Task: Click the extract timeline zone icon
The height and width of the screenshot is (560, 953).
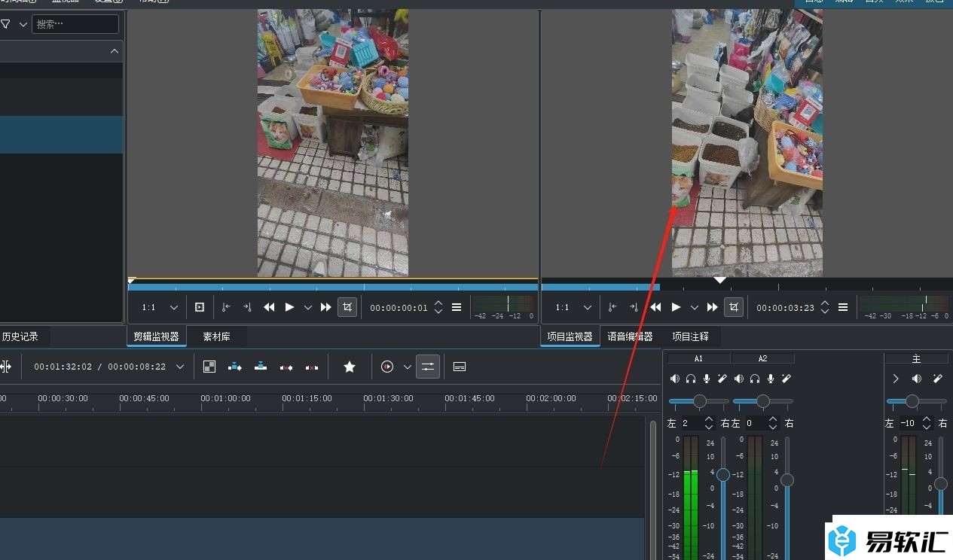Action: 286,367
